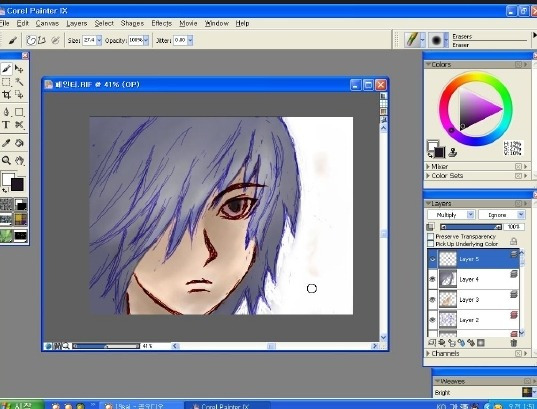Viewport: 537px width, 409px height.
Task: Select the Grabber hand tool
Action: pyautogui.click(x=20, y=160)
